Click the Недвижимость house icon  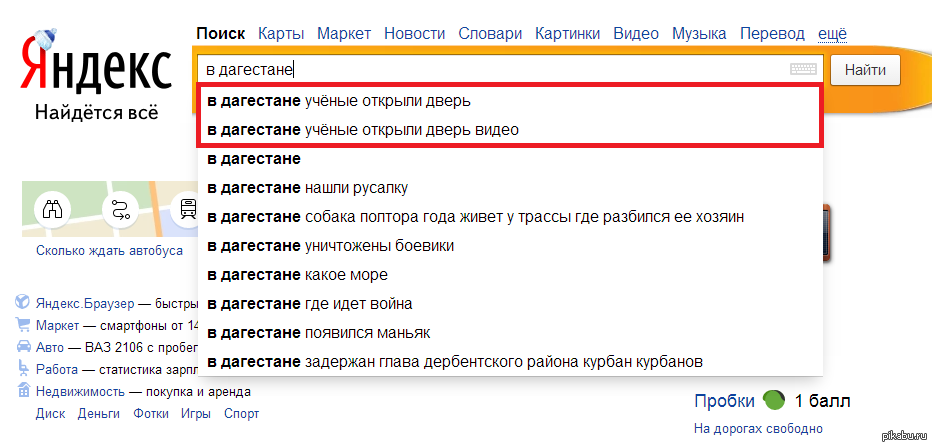tap(23, 391)
